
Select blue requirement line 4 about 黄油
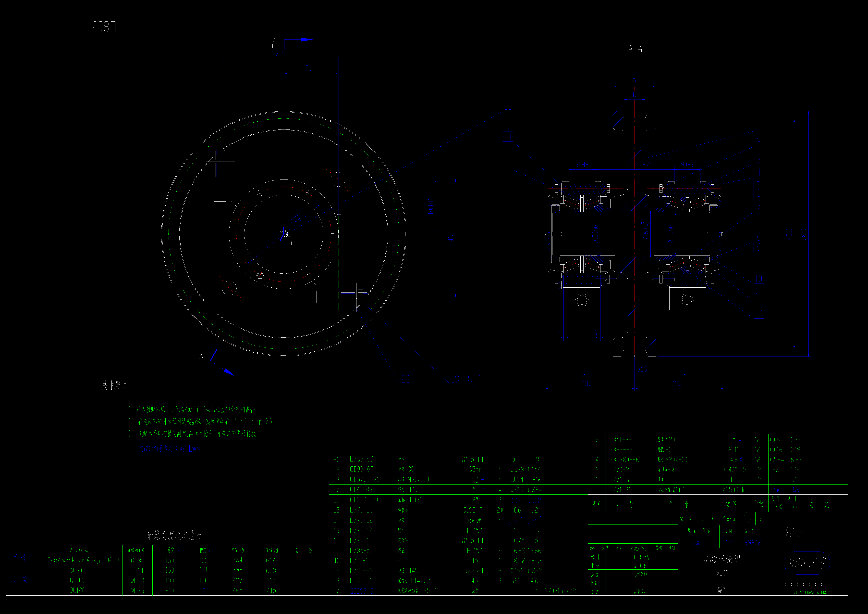(x=165, y=449)
